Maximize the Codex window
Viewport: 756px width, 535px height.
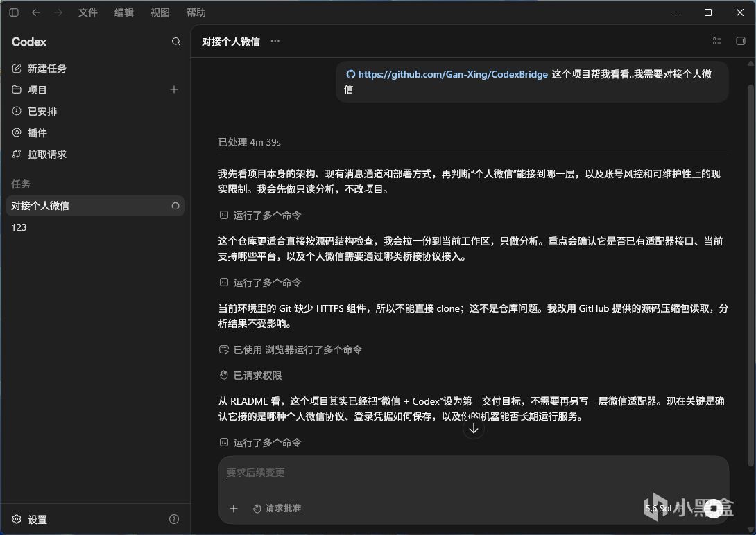(707, 12)
